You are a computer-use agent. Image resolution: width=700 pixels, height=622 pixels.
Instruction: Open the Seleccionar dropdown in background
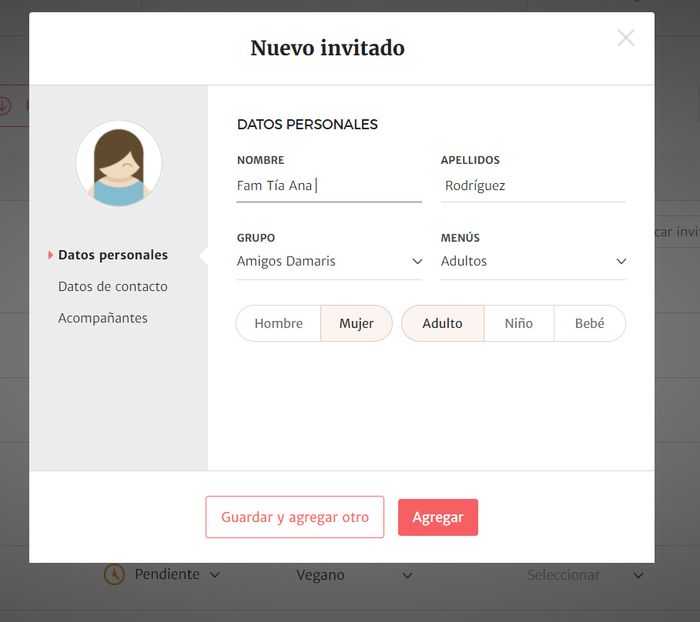point(585,575)
